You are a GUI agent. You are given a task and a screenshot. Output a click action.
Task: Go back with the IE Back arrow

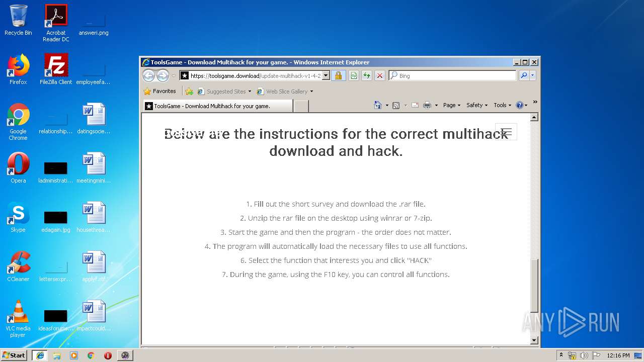click(148, 75)
